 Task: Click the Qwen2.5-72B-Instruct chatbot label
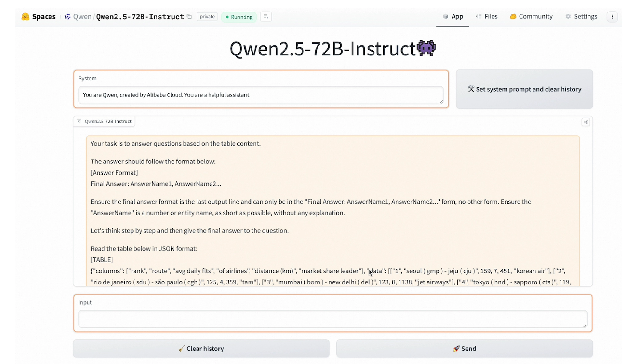click(108, 121)
